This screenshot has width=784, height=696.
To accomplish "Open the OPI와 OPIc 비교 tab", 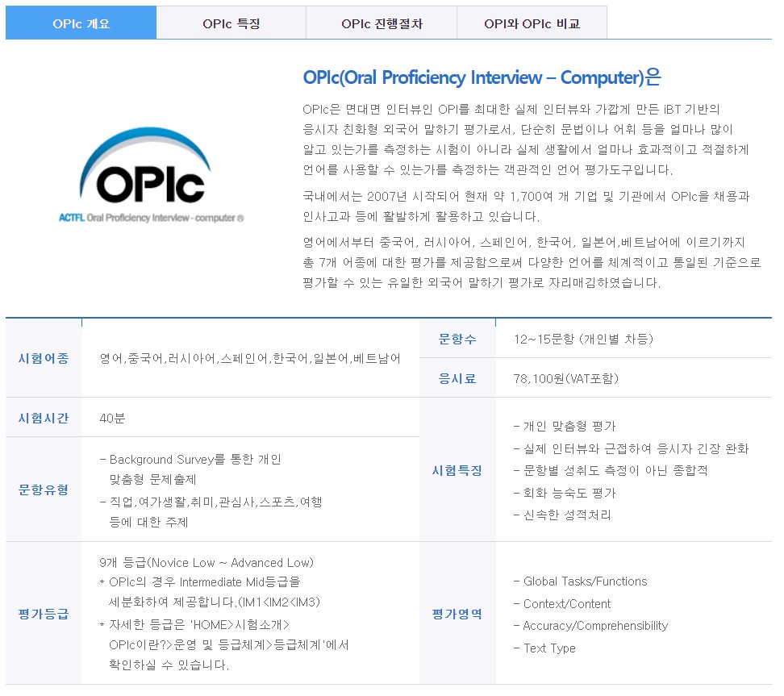I will (532, 23).
